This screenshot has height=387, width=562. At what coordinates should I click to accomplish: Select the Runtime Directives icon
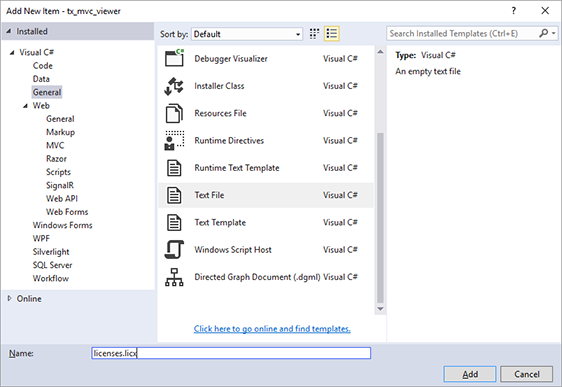pos(174,140)
